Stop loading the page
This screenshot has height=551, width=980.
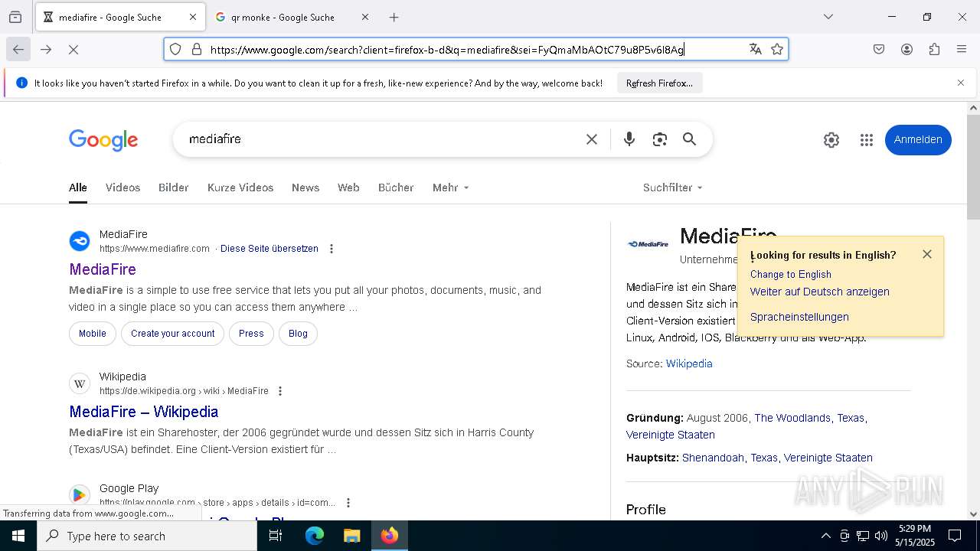73,49
